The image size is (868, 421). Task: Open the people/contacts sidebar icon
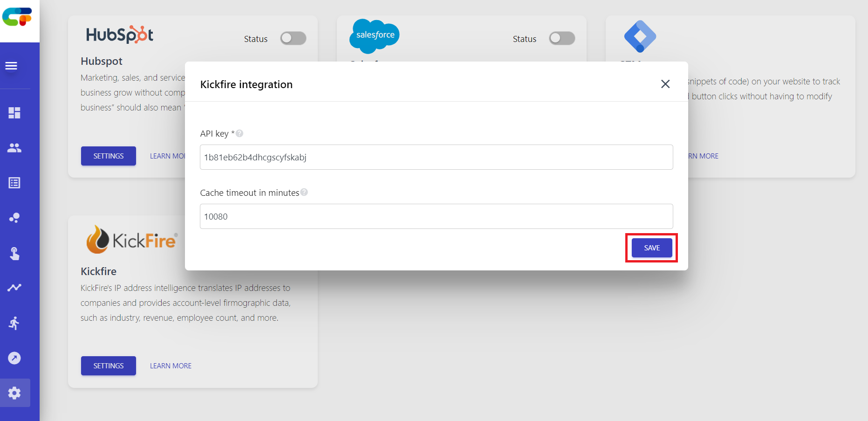pos(14,148)
